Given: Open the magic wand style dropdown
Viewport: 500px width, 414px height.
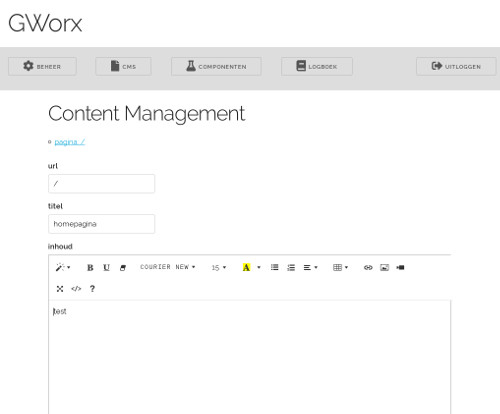Looking at the screenshot, I should [63, 267].
